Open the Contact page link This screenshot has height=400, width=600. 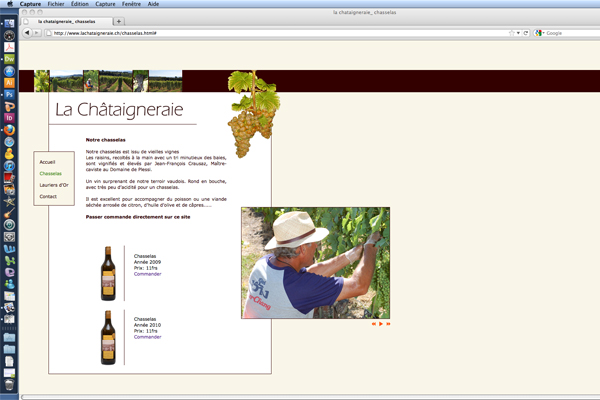click(x=48, y=196)
